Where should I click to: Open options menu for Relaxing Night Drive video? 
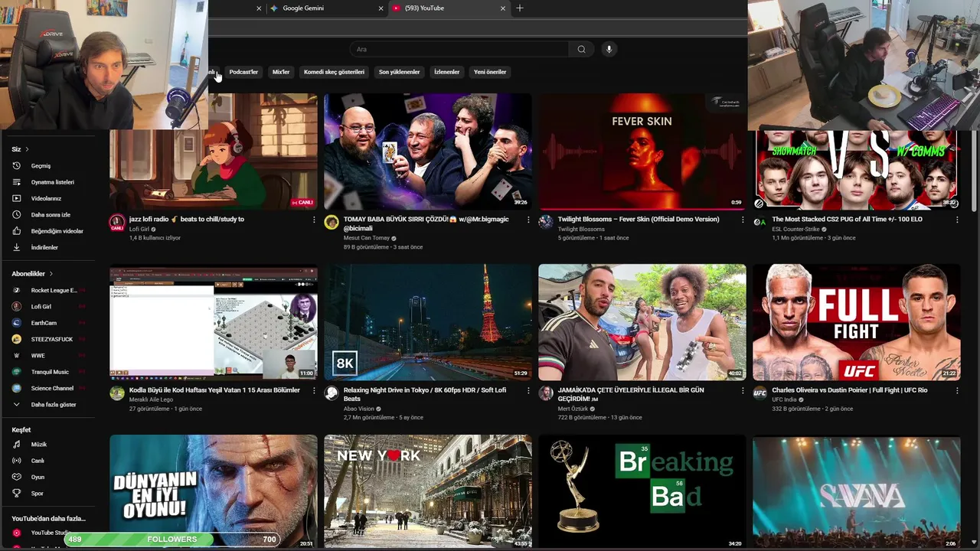point(528,390)
